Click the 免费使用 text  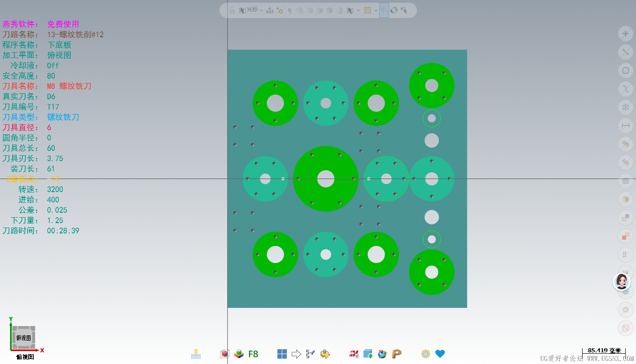click(x=63, y=24)
